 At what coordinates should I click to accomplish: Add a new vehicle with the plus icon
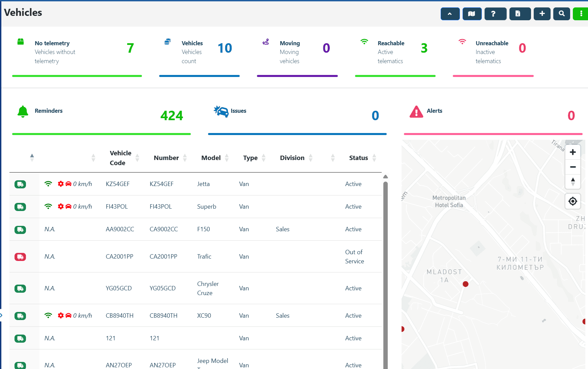tap(542, 14)
